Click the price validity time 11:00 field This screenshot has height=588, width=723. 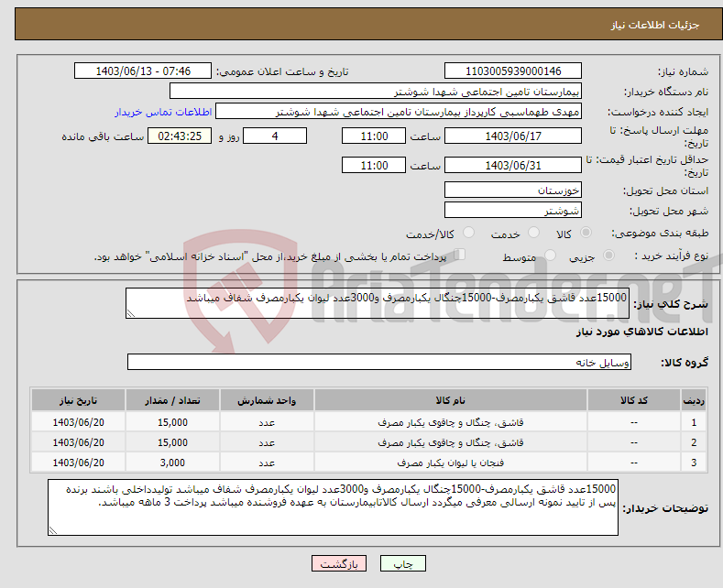pyautogui.click(x=374, y=165)
